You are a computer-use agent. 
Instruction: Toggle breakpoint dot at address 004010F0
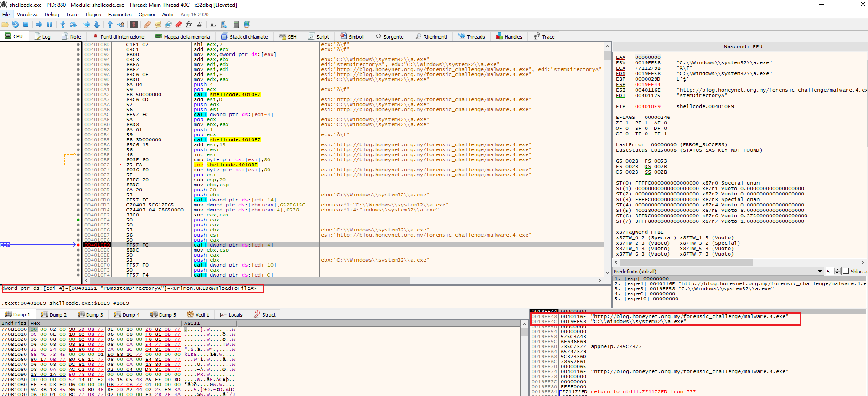click(78, 265)
